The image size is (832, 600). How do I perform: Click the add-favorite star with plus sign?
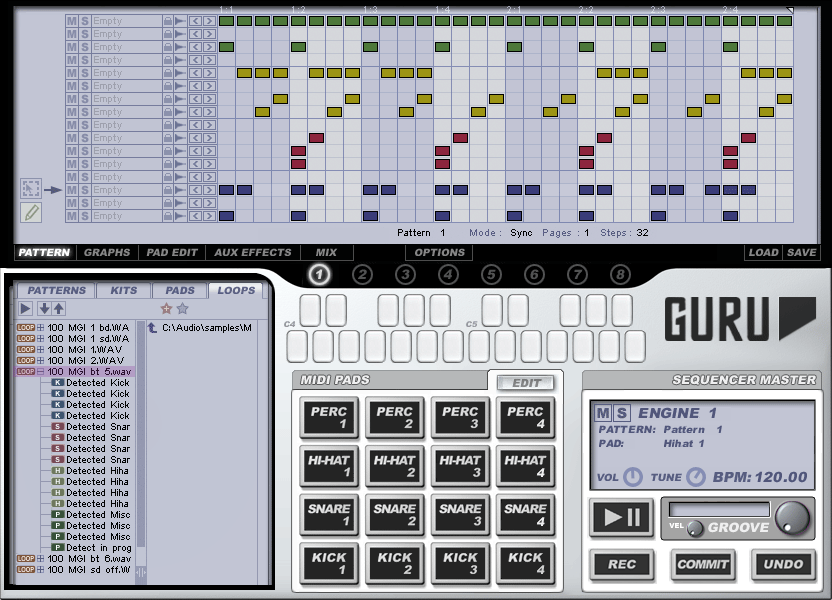[166, 308]
